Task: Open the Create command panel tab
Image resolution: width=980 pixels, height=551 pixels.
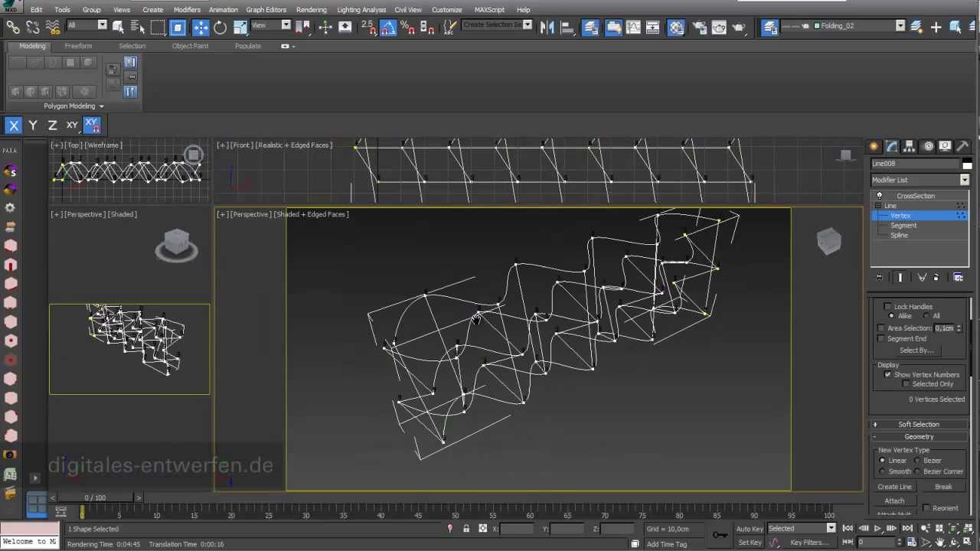Action: [874, 146]
